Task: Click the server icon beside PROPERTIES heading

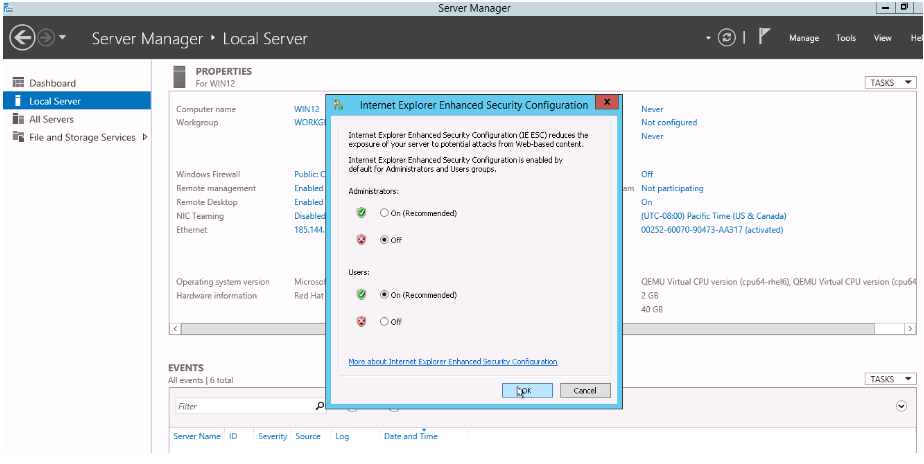Action: coord(180,77)
